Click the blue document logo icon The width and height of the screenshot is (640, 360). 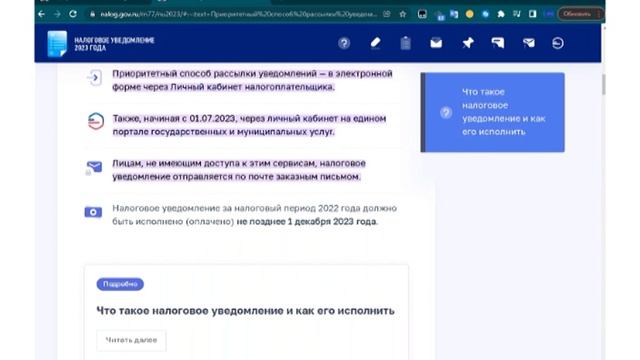click(x=57, y=43)
